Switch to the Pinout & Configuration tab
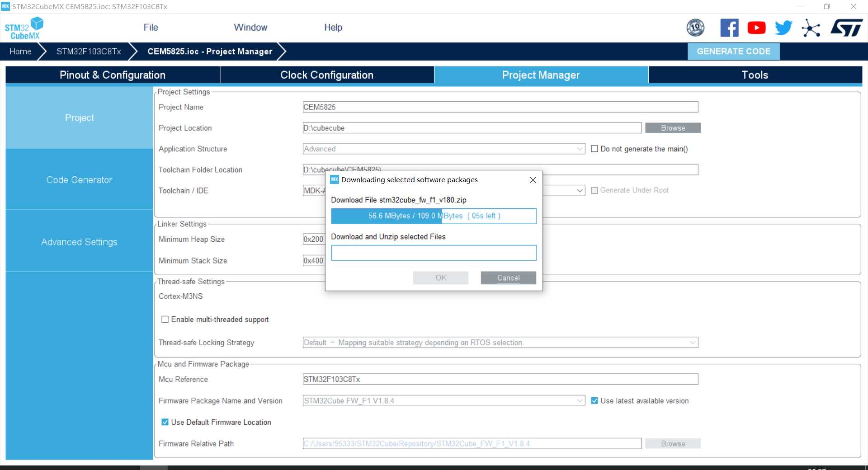This screenshot has height=470, width=868. tap(113, 75)
